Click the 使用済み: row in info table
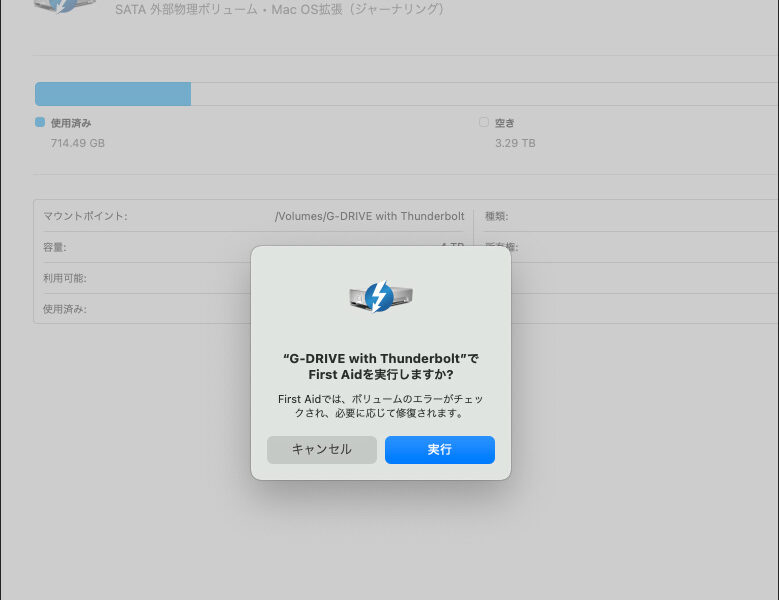 point(65,309)
